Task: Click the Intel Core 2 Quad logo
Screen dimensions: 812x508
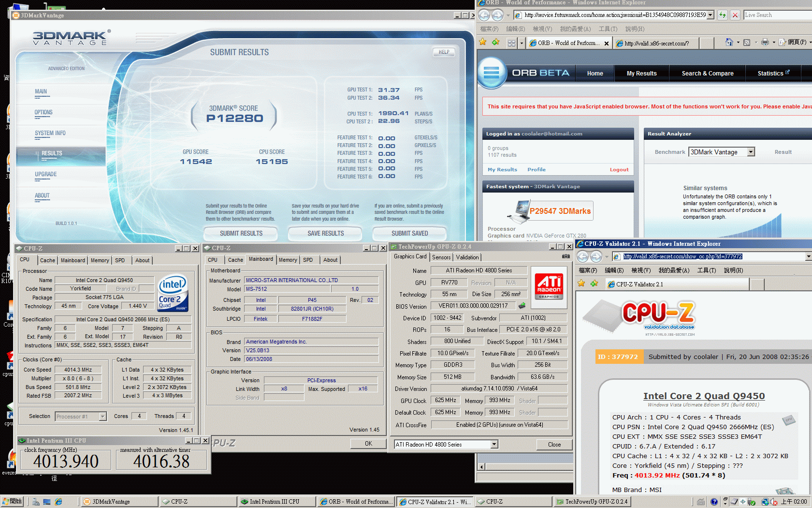Action: point(173,293)
